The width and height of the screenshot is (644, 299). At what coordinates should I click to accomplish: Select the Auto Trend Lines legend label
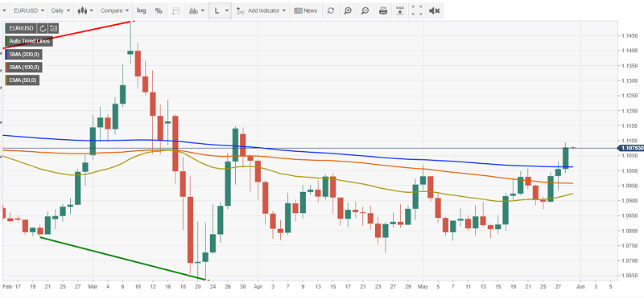pos(29,41)
